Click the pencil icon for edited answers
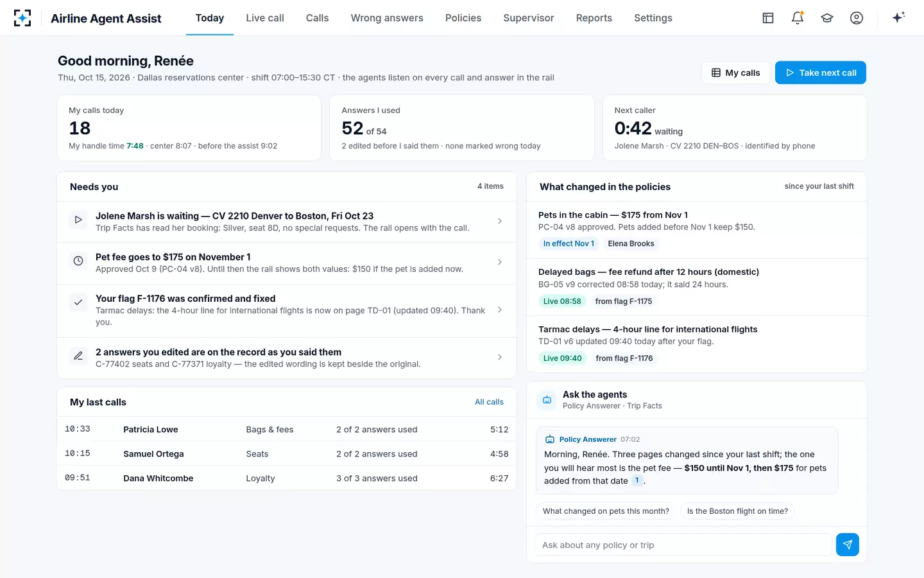924x578 pixels. (x=78, y=356)
